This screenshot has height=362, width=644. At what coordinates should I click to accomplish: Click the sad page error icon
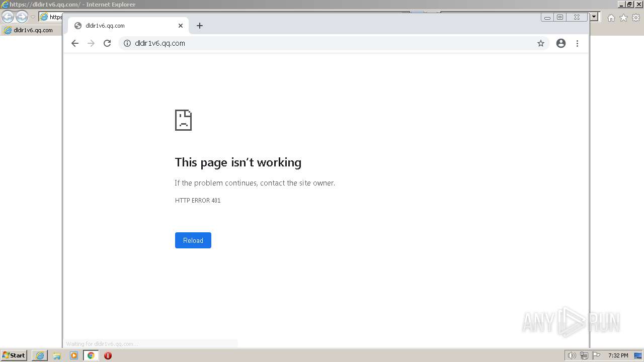point(183,120)
